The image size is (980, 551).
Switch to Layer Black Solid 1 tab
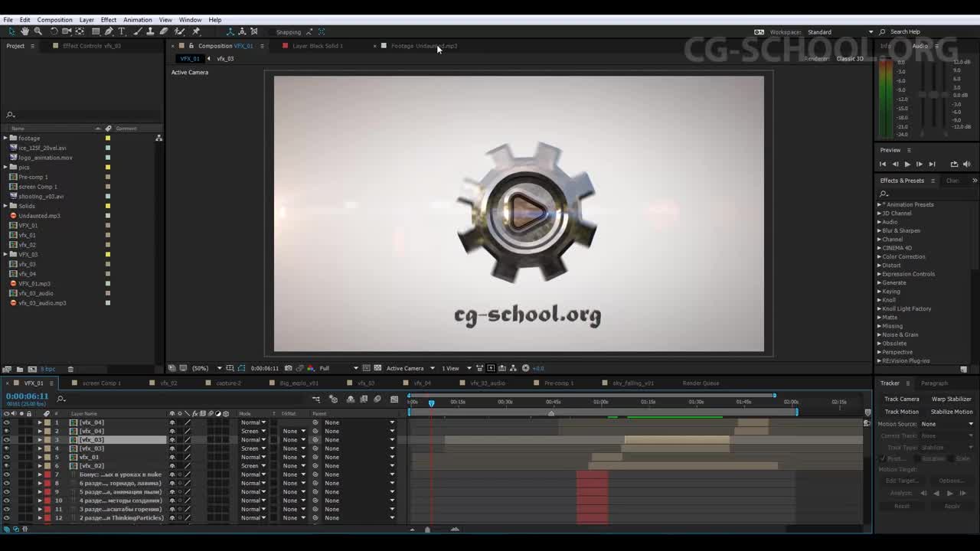[317, 46]
